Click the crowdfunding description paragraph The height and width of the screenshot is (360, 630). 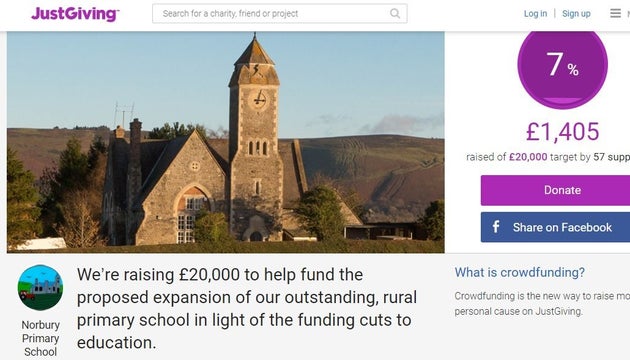542,303
